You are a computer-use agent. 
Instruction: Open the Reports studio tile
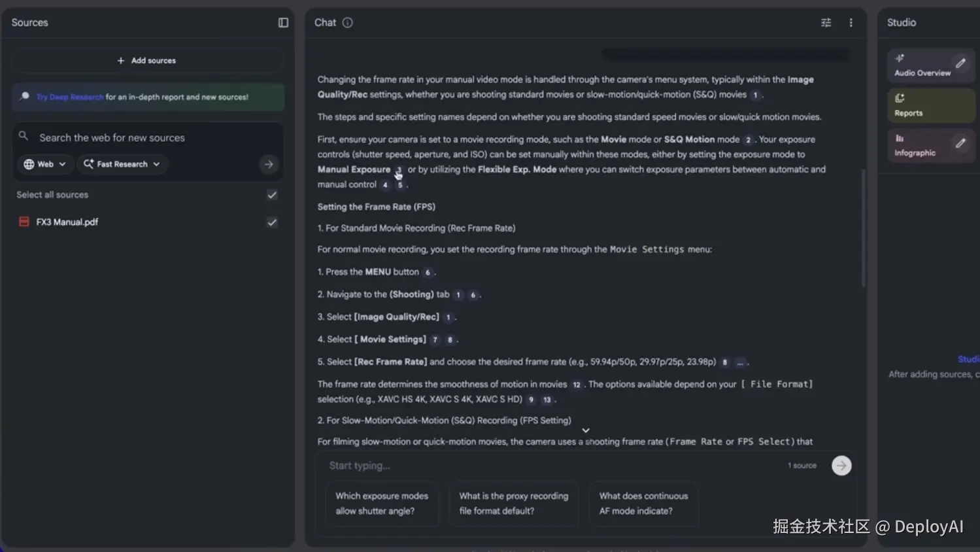point(930,105)
